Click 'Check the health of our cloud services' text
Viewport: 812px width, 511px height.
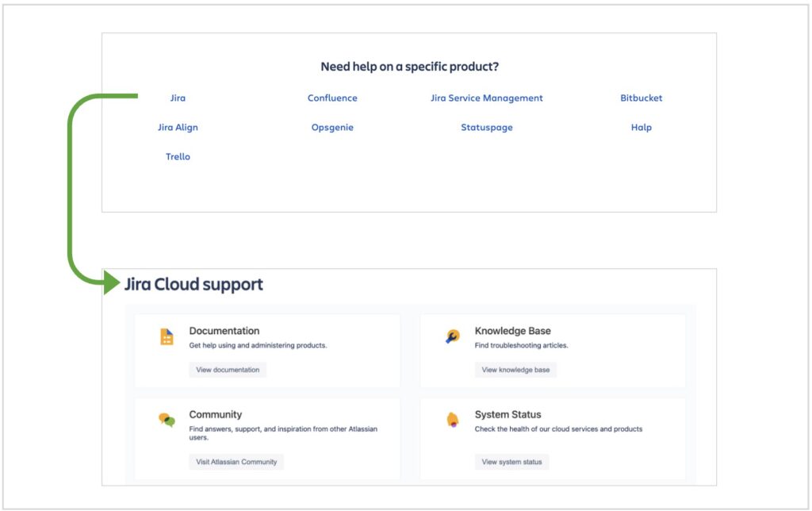point(558,429)
